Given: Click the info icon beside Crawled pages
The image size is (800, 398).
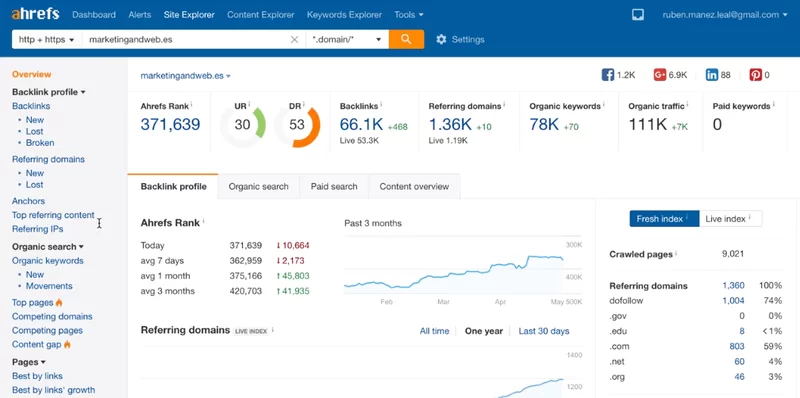Looking at the screenshot, I should coord(676,253).
